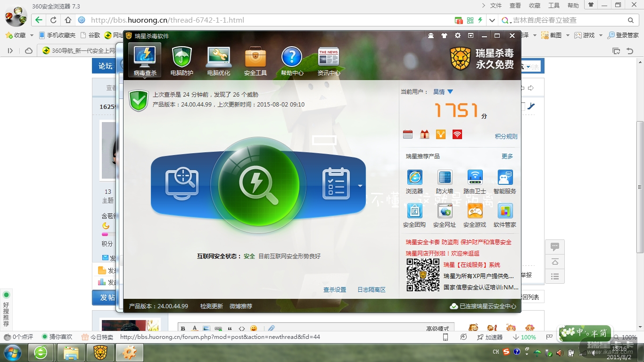Open the Rising title bar dropdown menu
The width and height of the screenshot is (644, 362).
point(471,36)
